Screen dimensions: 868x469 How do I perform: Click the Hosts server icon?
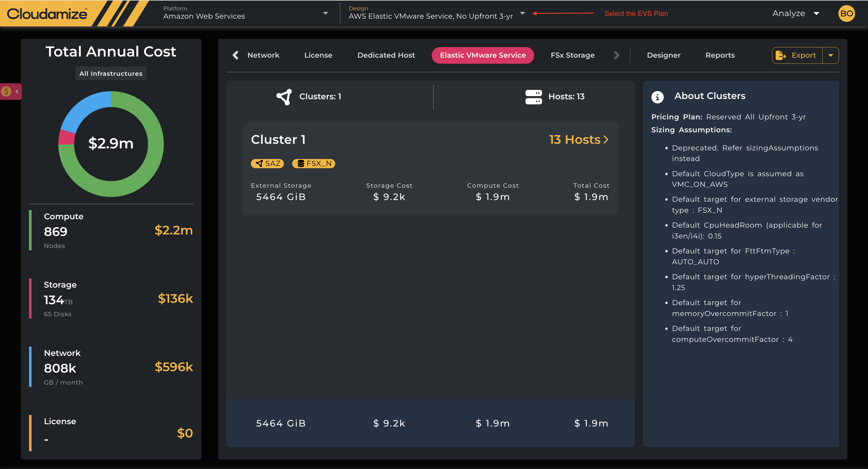[533, 97]
